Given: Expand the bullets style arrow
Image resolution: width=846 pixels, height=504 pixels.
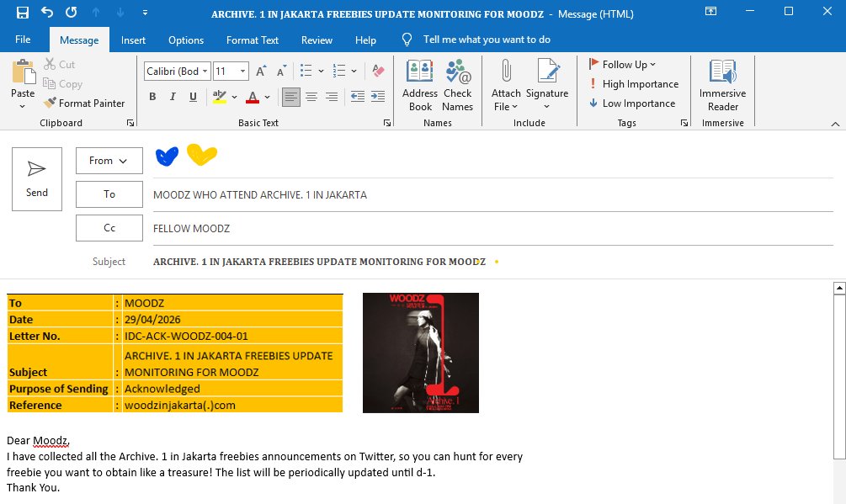Looking at the screenshot, I should click(321, 71).
